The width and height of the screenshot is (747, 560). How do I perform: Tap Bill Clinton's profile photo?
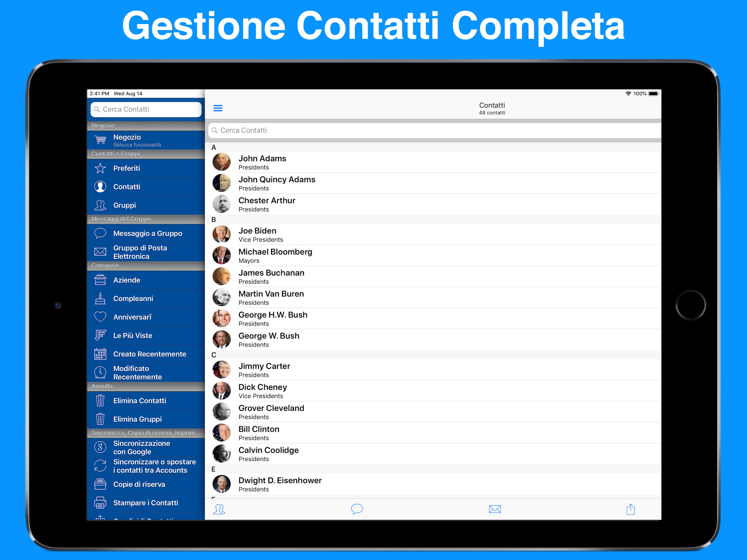tap(221, 432)
